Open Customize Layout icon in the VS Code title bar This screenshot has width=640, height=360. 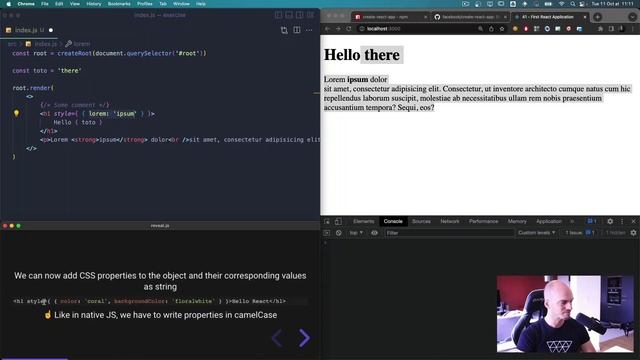coord(310,15)
